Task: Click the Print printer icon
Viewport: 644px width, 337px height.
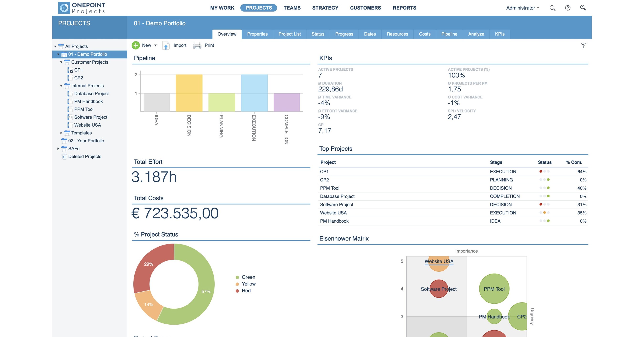Action: pos(197,46)
